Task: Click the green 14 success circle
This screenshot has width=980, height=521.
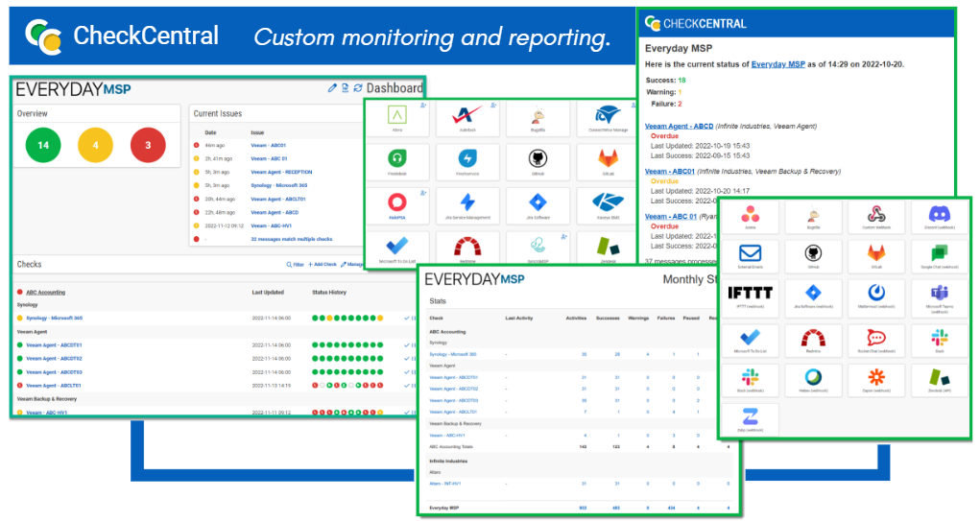Action: (x=43, y=145)
